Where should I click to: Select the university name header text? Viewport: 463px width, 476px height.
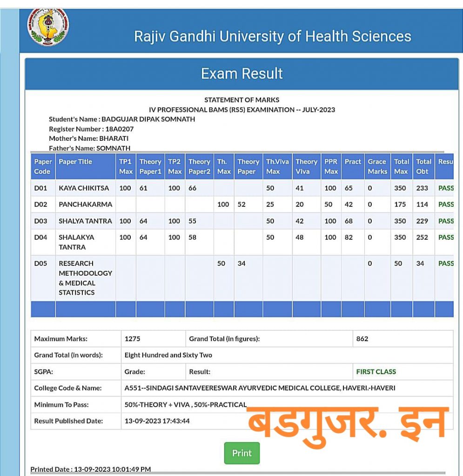pyautogui.click(x=272, y=36)
